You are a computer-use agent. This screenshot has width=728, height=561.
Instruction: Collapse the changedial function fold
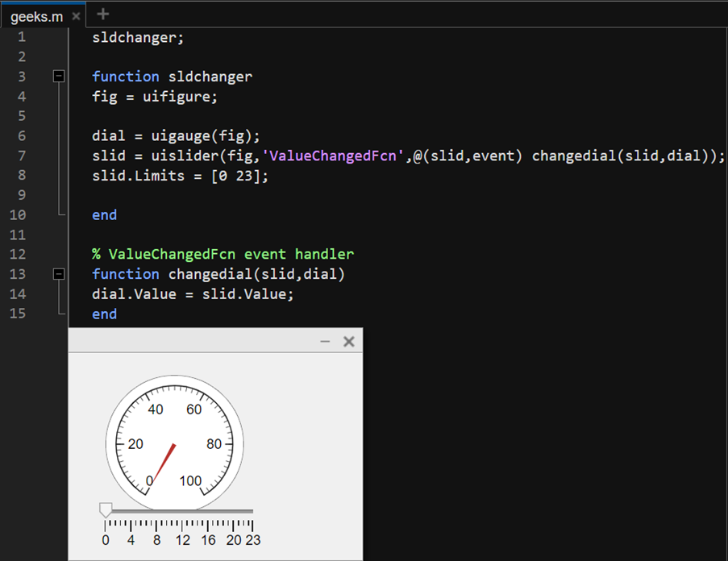coord(59,274)
